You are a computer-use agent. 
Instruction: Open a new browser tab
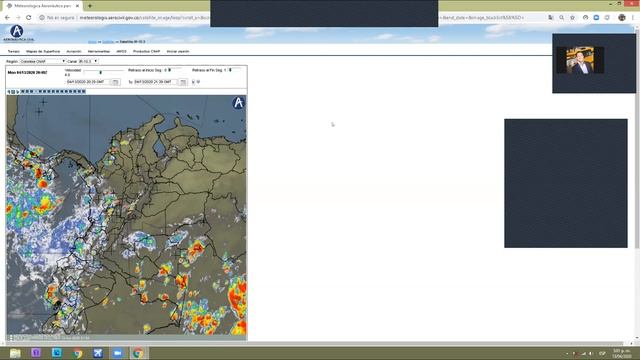click(90, 6)
